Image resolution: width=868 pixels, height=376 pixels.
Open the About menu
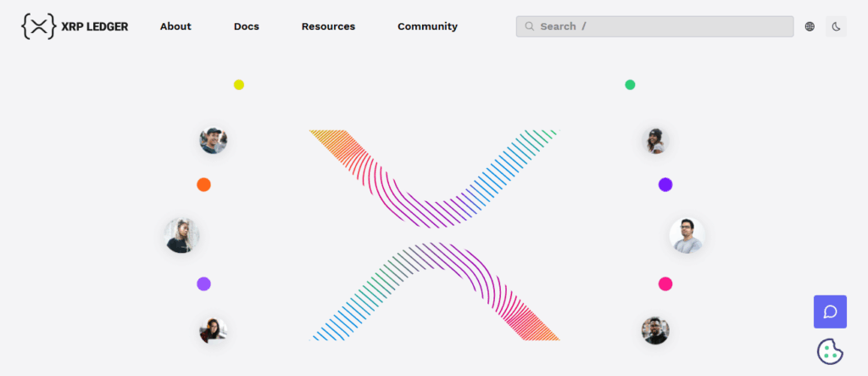175,26
